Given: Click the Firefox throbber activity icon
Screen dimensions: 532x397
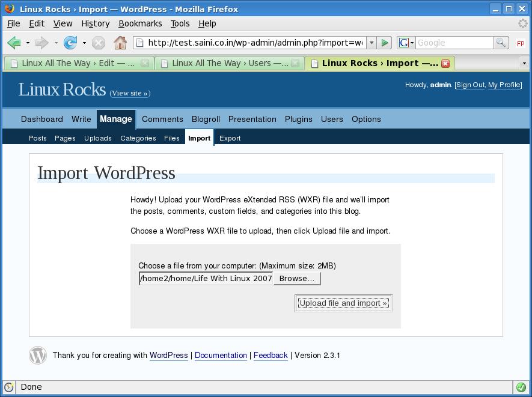Looking at the screenshot, I should point(523,23).
